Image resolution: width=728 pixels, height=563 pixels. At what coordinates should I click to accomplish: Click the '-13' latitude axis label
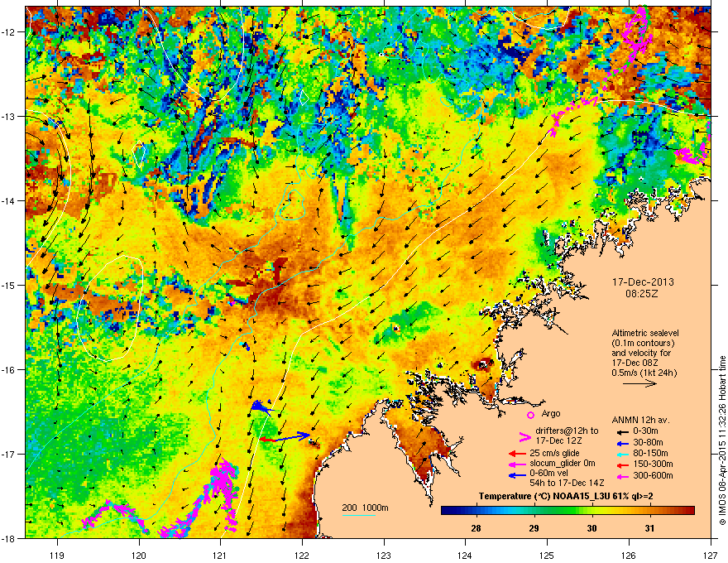click(x=8, y=116)
